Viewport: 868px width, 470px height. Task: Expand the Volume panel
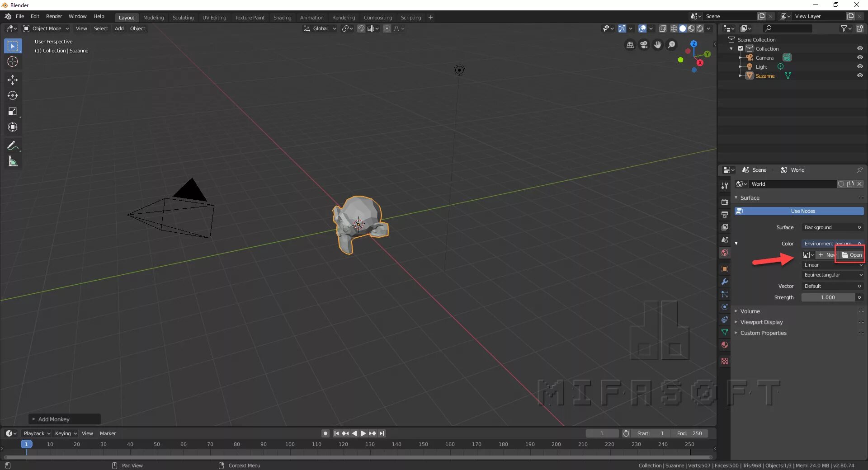(x=750, y=311)
